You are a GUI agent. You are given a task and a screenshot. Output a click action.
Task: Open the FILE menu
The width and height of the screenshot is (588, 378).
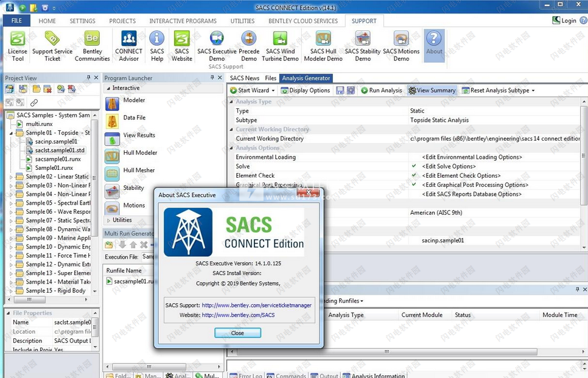(16, 21)
